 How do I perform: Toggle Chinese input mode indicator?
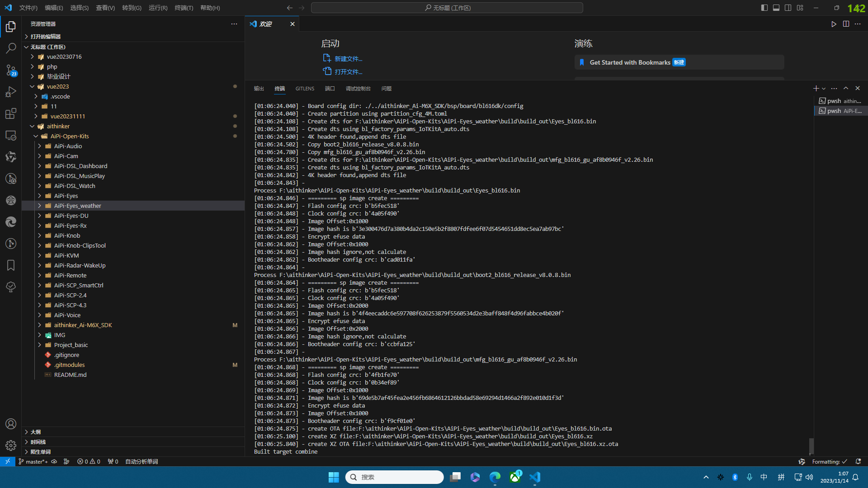click(x=764, y=477)
